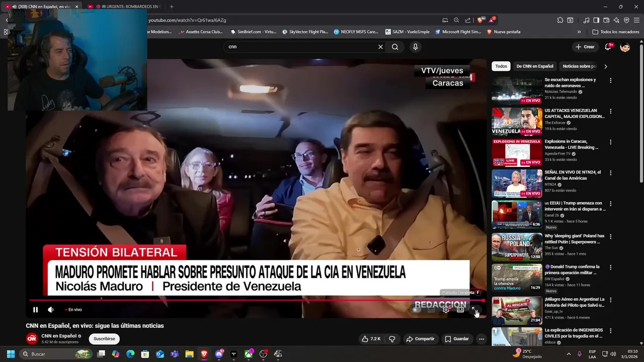Save video with the Guardar button
The image size is (644, 362).
[457, 339]
